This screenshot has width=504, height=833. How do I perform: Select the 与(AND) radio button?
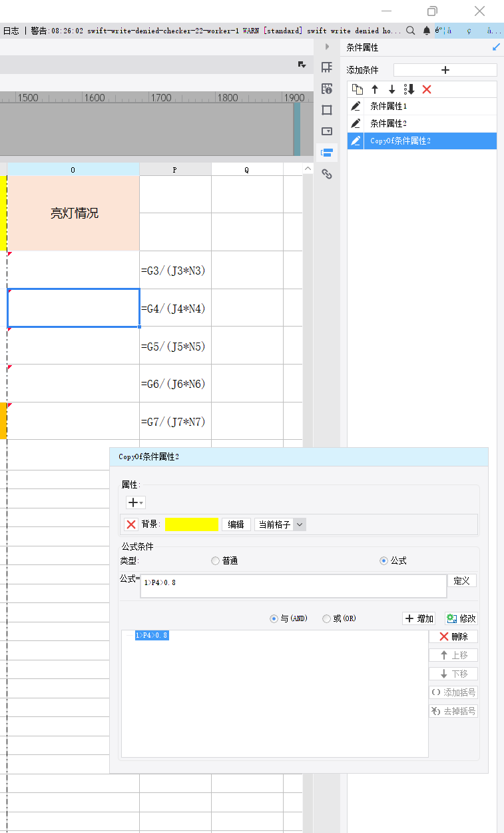pyautogui.click(x=274, y=618)
